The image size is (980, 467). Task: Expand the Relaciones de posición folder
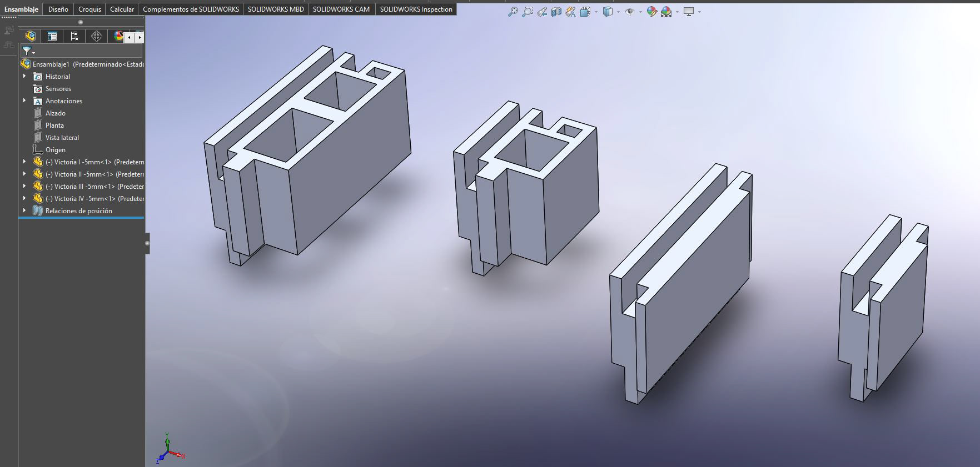24,210
